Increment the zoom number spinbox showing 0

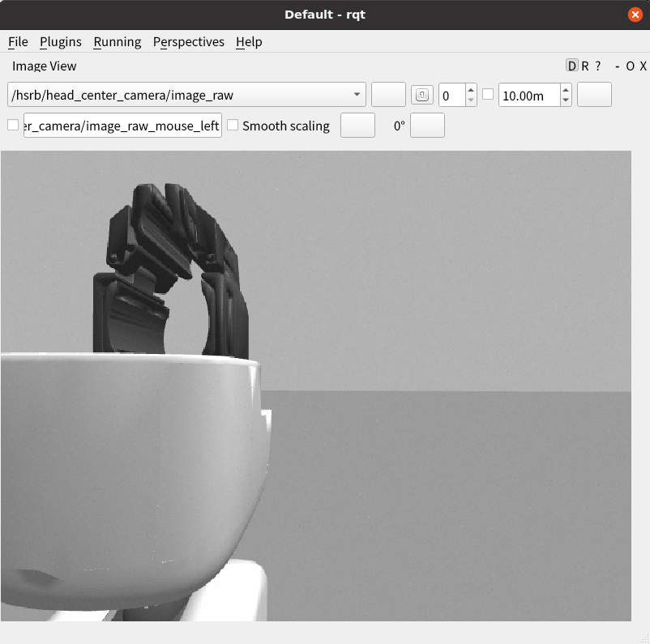click(471, 90)
